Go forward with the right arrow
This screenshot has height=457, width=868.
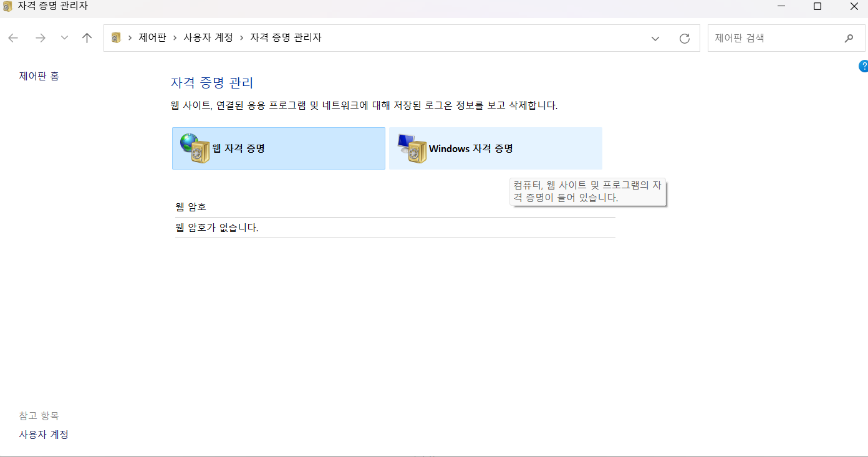point(41,38)
